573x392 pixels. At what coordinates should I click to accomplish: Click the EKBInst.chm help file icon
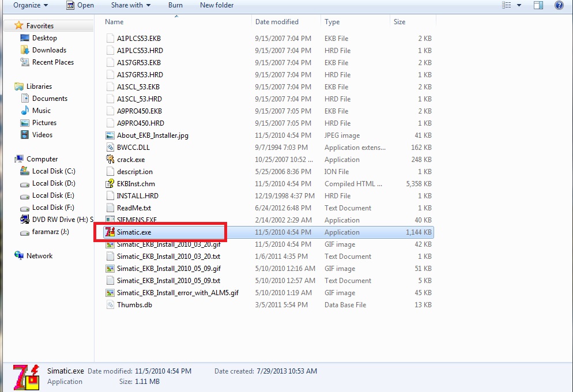click(110, 183)
